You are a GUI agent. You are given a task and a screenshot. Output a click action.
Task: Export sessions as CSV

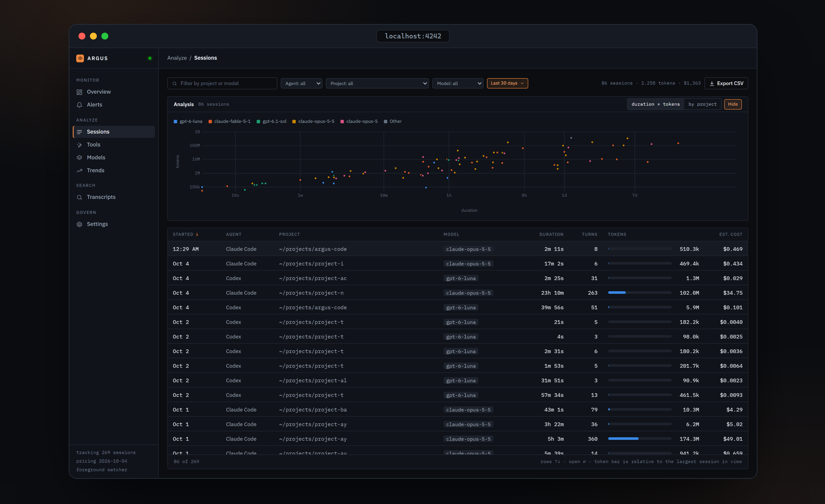coord(726,83)
